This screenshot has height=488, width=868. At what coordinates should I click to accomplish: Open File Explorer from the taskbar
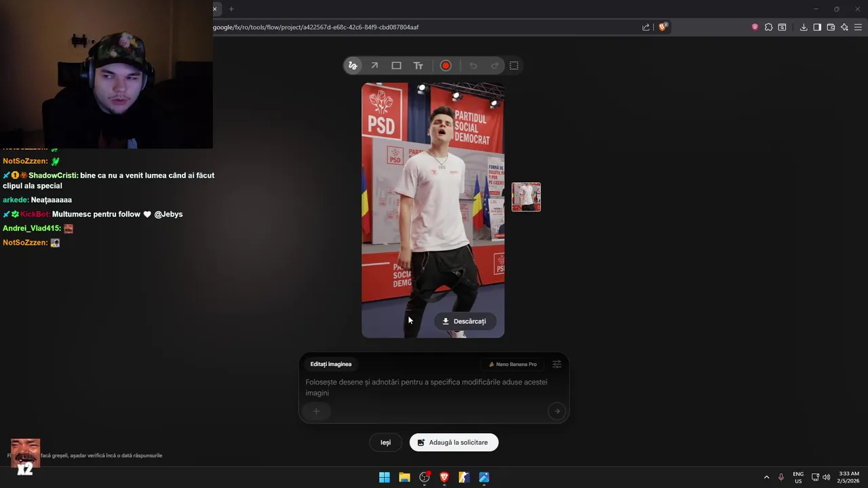pos(404,477)
